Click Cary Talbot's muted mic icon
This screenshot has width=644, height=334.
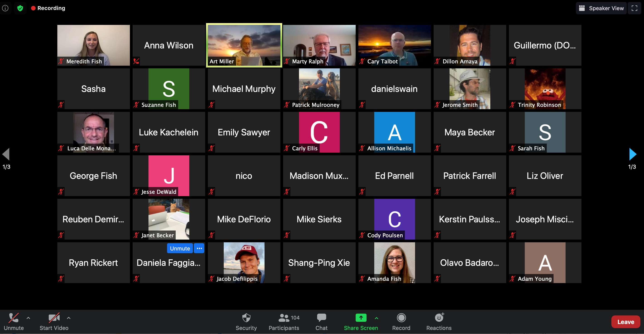(x=362, y=61)
